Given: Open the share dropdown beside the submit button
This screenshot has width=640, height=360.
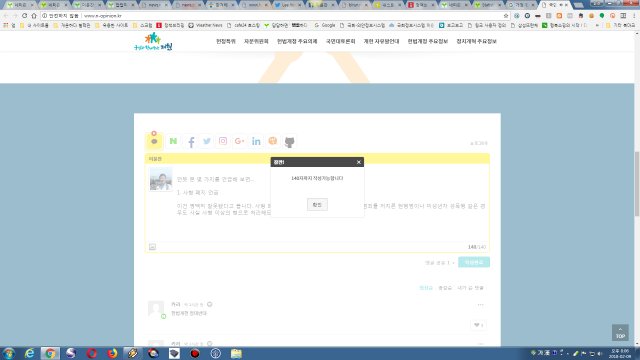Looking at the screenshot, I should [x=440, y=263].
